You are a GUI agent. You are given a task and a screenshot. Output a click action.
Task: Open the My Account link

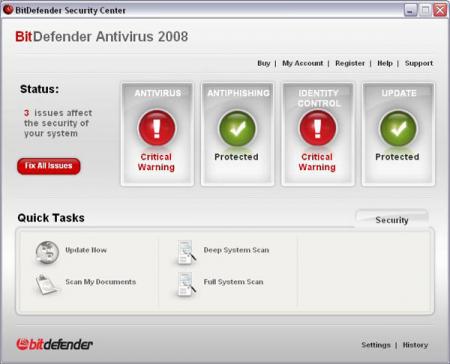[x=303, y=63]
